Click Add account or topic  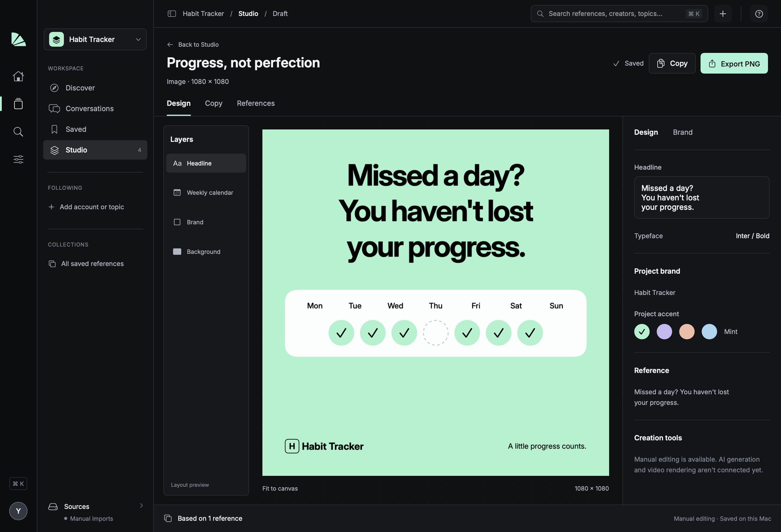pyautogui.click(x=86, y=207)
